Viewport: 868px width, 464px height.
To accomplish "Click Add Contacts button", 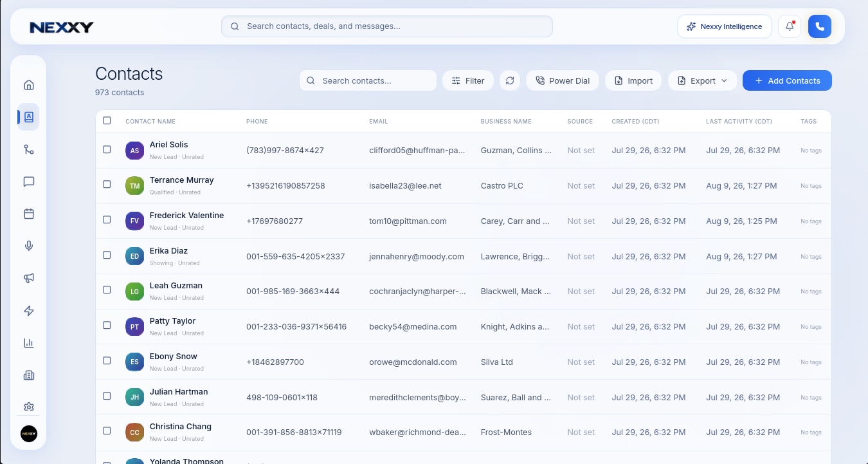I will pyautogui.click(x=787, y=80).
